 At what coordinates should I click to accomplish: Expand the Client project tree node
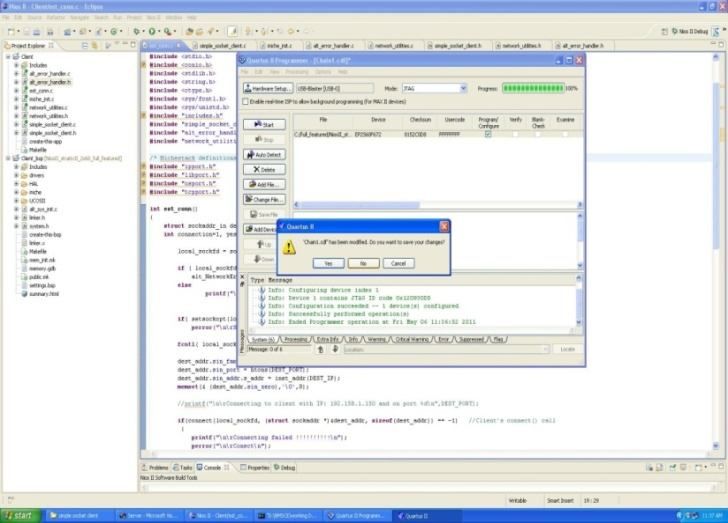(x=8, y=57)
